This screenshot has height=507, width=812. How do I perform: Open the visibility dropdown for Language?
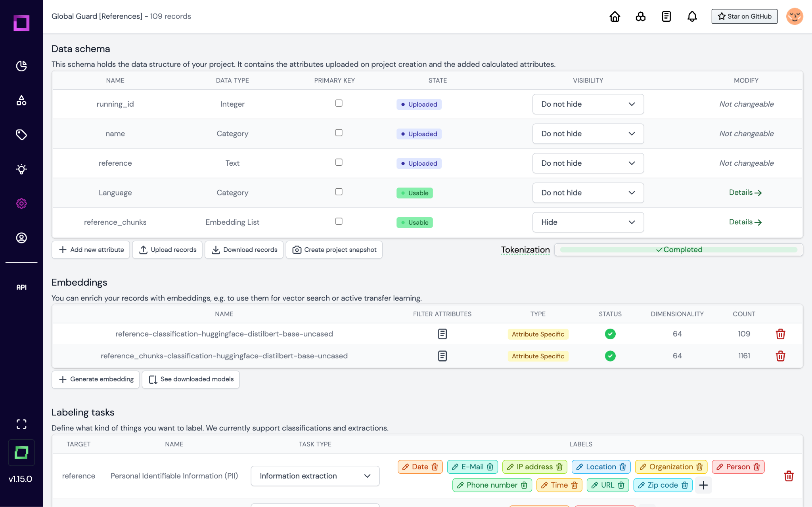588,193
